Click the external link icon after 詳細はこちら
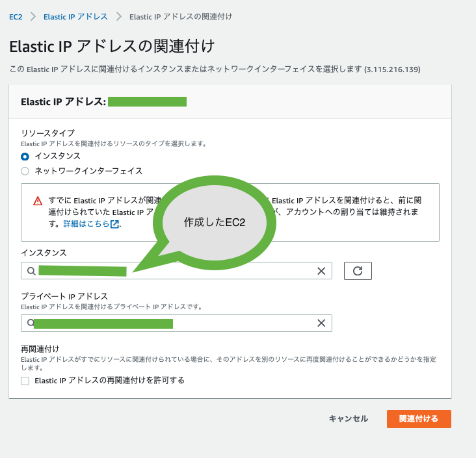The width and height of the screenshot is (476, 458). [114, 224]
